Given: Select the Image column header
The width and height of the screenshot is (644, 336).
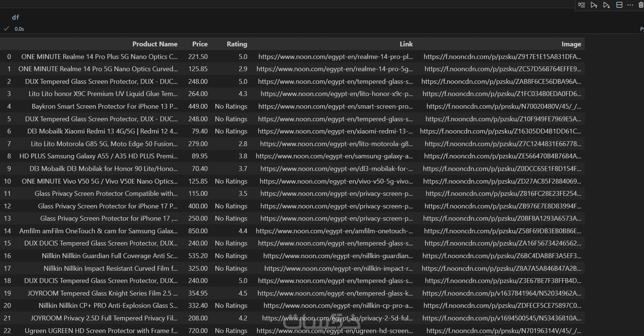Looking at the screenshot, I should [571, 44].
